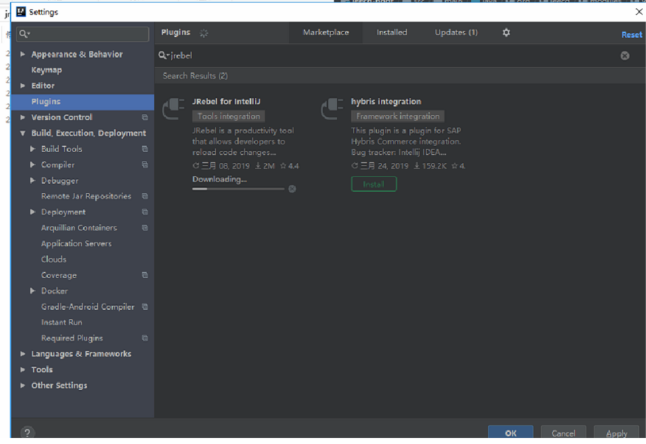646x444 pixels.
Task: Close the Settings dialog window
Action: pyautogui.click(x=639, y=12)
